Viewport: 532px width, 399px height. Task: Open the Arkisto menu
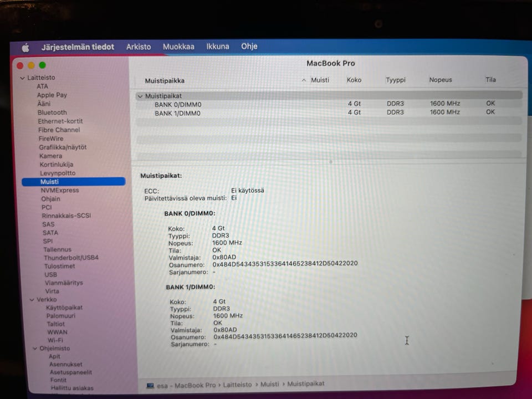(x=139, y=47)
